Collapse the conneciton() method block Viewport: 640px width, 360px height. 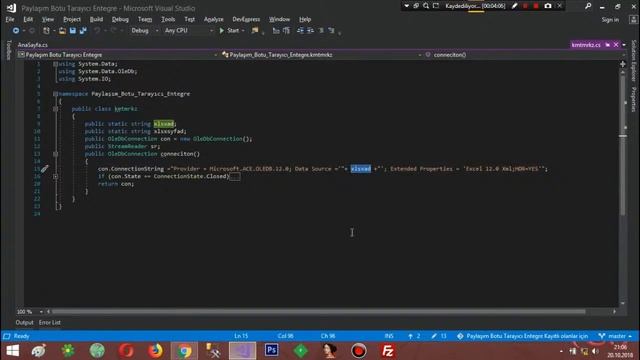(55, 154)
